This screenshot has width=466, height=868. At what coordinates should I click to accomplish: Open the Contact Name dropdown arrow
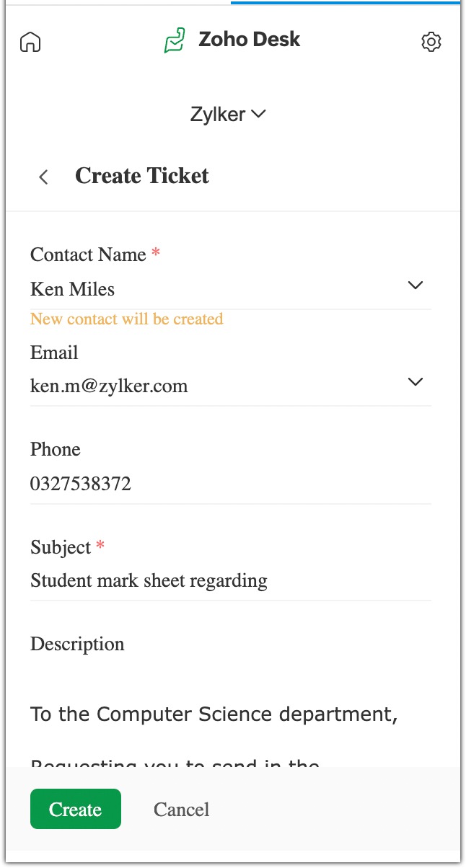tap(415, 285)
